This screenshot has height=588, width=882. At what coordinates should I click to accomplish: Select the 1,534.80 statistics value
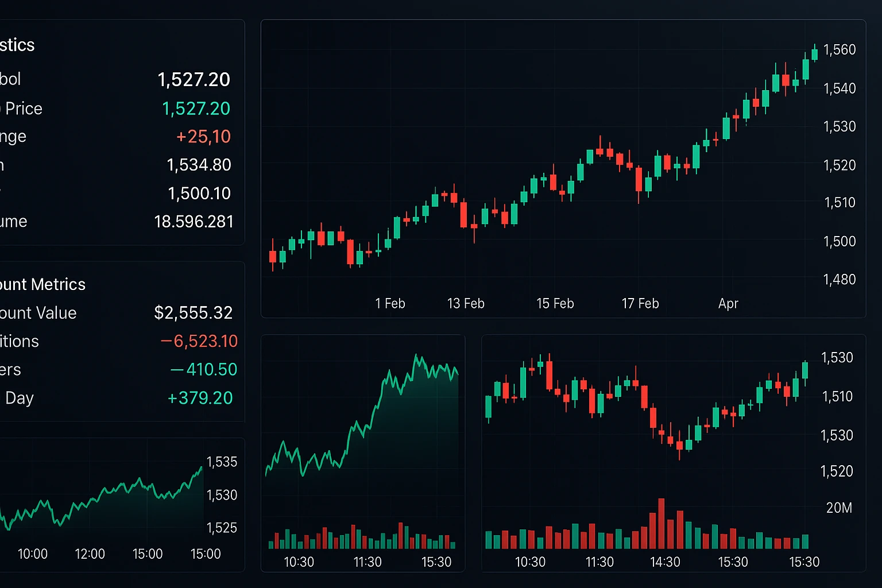coord(199,165)
